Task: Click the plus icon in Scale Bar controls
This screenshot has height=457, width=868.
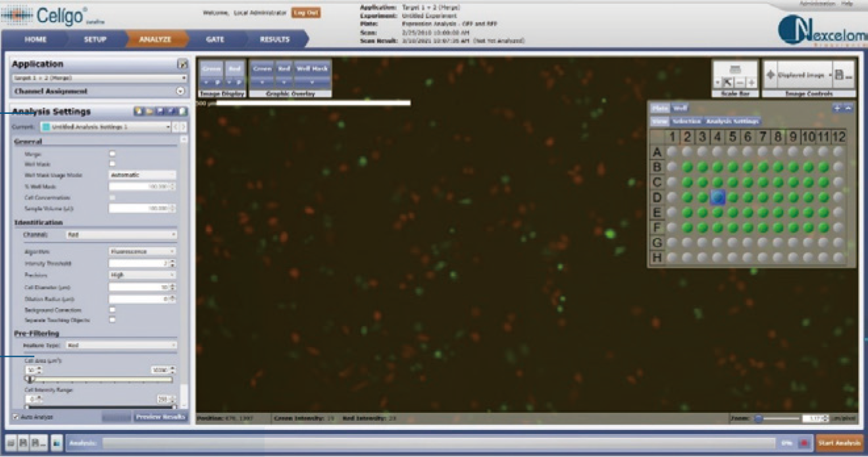Action: (x=751, y=83)
